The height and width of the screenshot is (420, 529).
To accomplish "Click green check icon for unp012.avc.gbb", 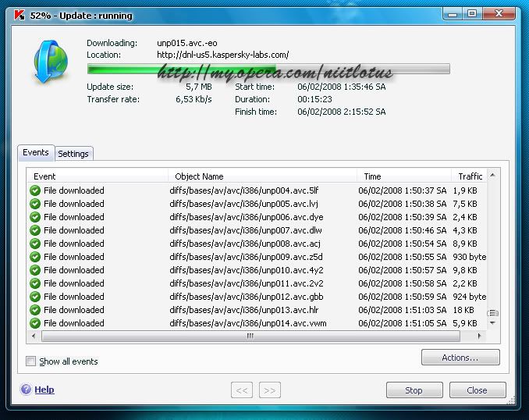I will [x=35, y=297].
